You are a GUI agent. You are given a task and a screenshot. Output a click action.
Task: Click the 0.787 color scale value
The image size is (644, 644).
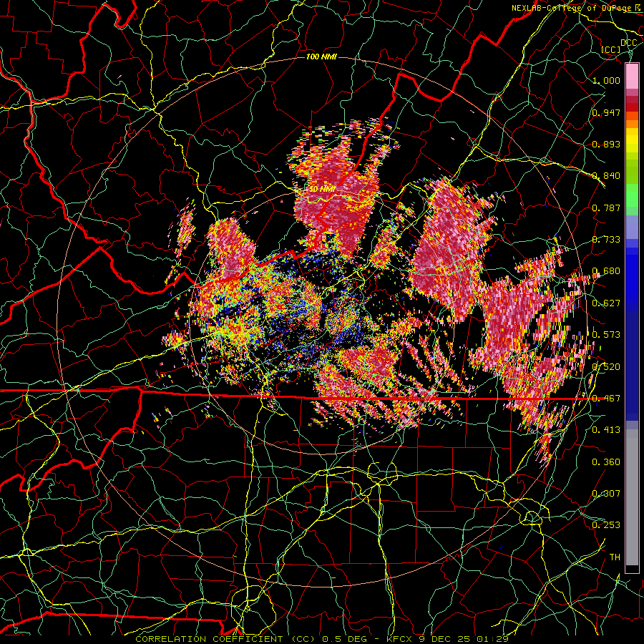point(606,208)
